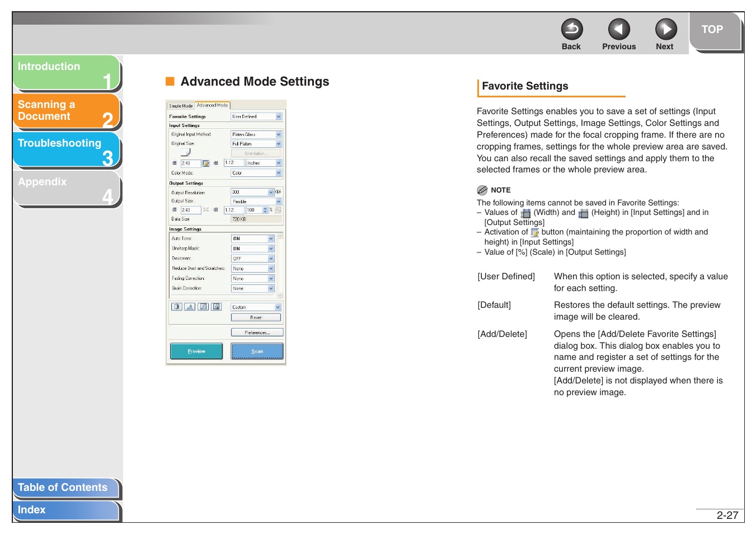This screenshot has height=534, width=756.
Task: Expand Original Size Full Platen dropdown
Action: [x=256, y=144]
